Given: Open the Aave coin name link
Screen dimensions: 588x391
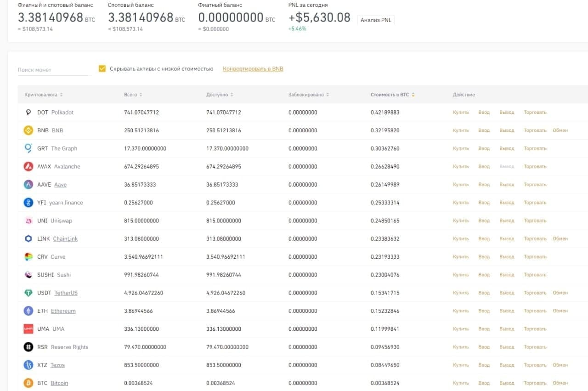Looking at the screenshot, I should 60,184.
